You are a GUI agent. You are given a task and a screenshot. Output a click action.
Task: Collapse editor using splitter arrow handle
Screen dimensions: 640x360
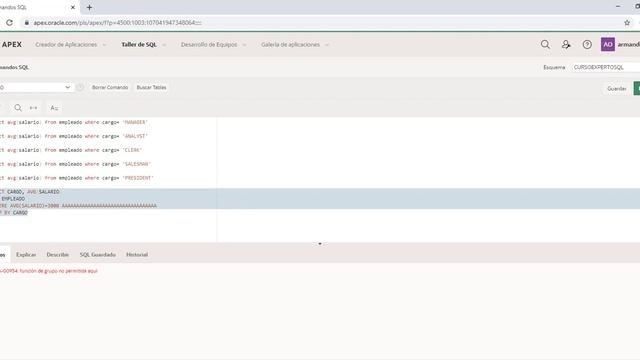coord(320,244)
